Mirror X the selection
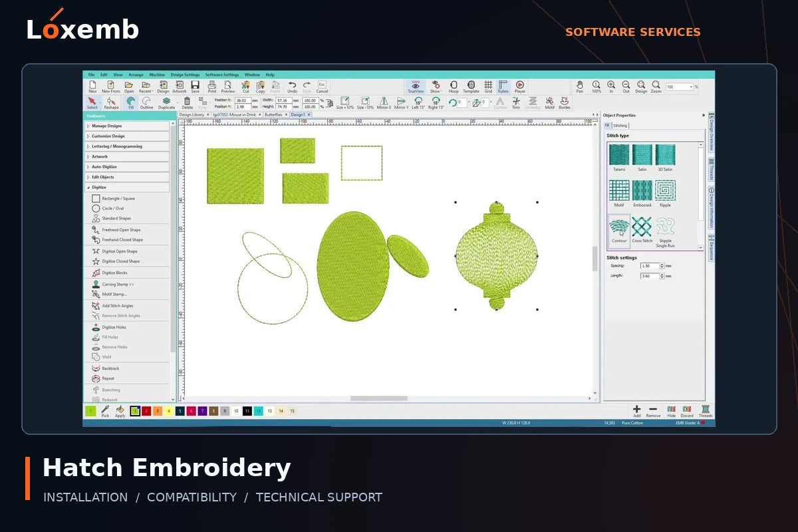The width and height of the screenshot is (798, 532). click(384, 103)
